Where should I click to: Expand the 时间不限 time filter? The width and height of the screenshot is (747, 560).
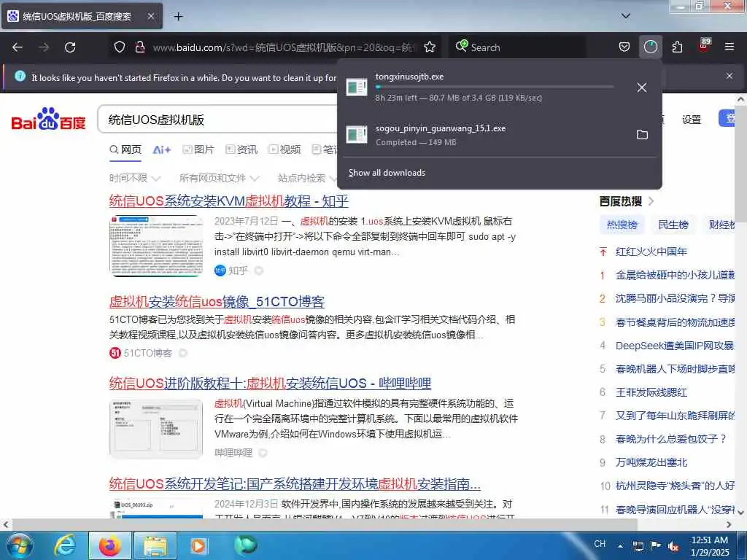pos(135,178)
